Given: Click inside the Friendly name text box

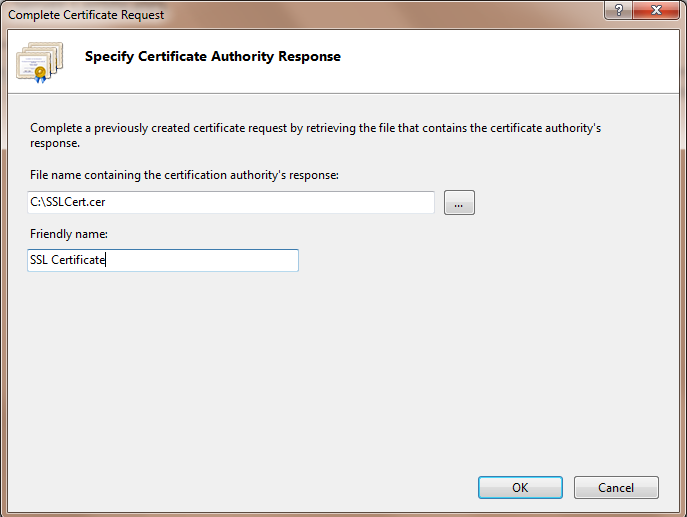Looking at the screenshot, I should 200,261.
